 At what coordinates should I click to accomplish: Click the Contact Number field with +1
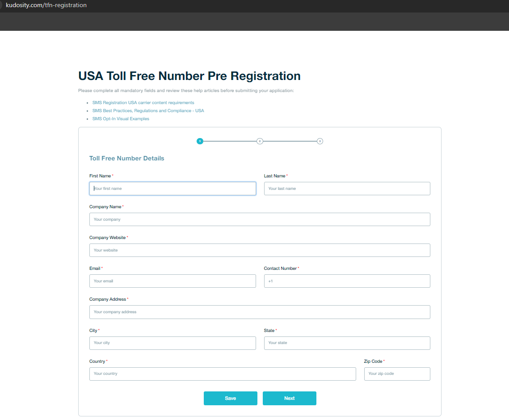(x=347, y=281)
